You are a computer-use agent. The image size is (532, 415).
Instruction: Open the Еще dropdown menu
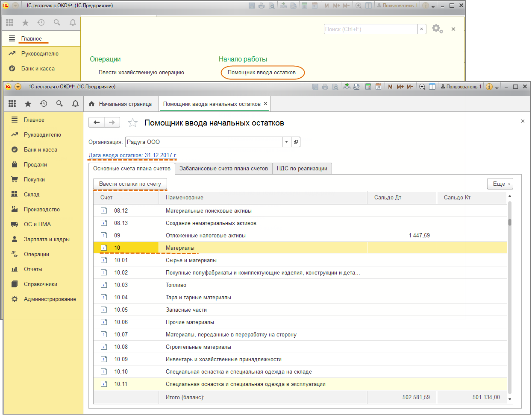pos(500,184)
